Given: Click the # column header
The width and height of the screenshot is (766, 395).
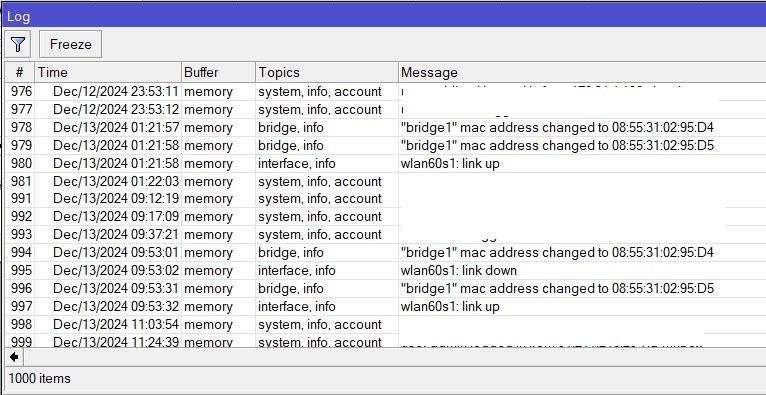Looking at the screenshot, I should click(20, 72).
